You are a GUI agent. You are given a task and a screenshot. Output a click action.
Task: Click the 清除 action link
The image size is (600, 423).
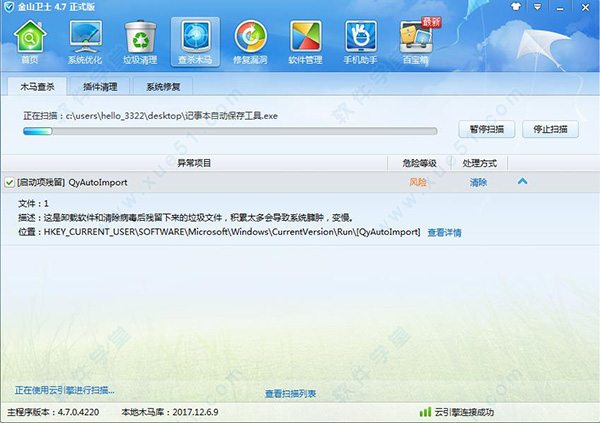click(x=478, y=182)
